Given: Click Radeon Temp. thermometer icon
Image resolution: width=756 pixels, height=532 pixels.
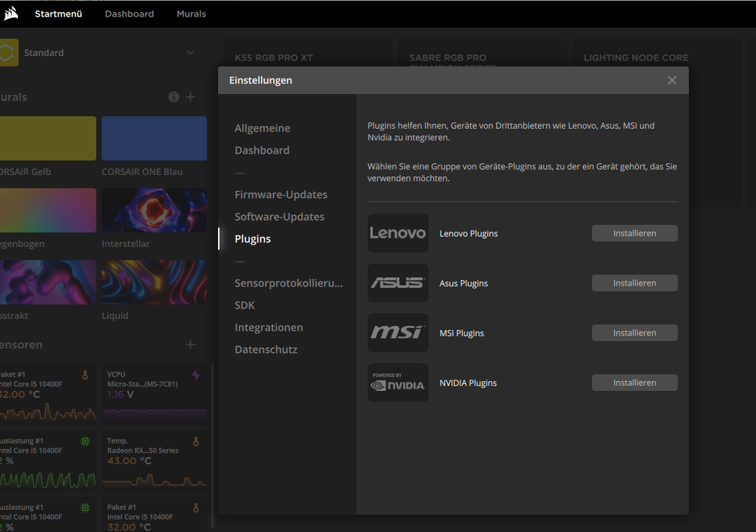Looking at the screenshot, I should click(x=196, y=441).
